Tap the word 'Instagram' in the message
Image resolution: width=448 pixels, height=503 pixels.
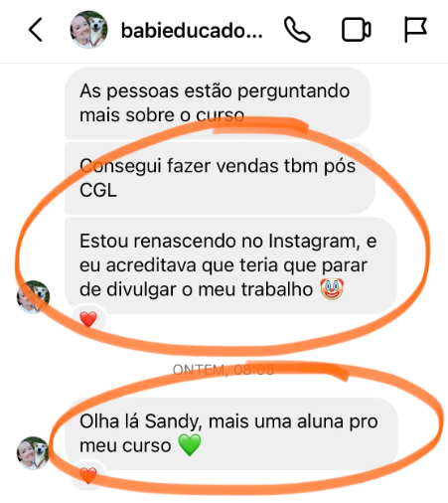pos(314,242)
